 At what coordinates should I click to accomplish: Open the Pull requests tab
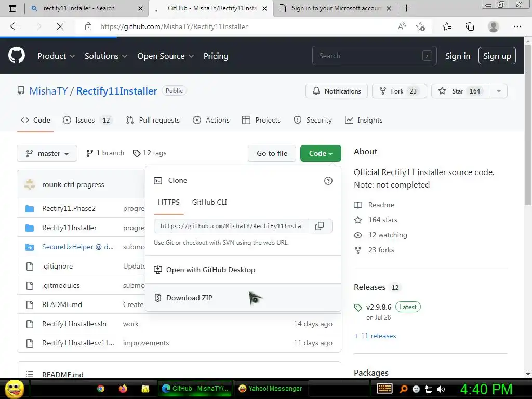pyautogui.click(x=153, y=120)
